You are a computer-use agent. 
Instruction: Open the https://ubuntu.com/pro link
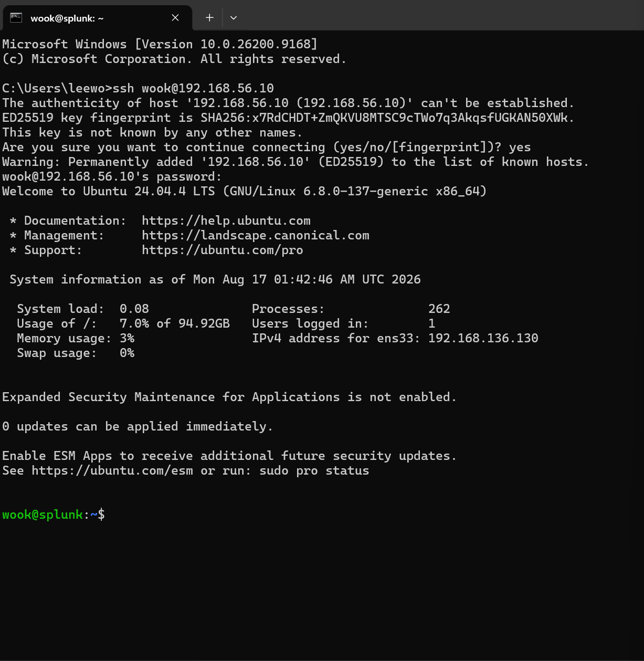(223, 250)
